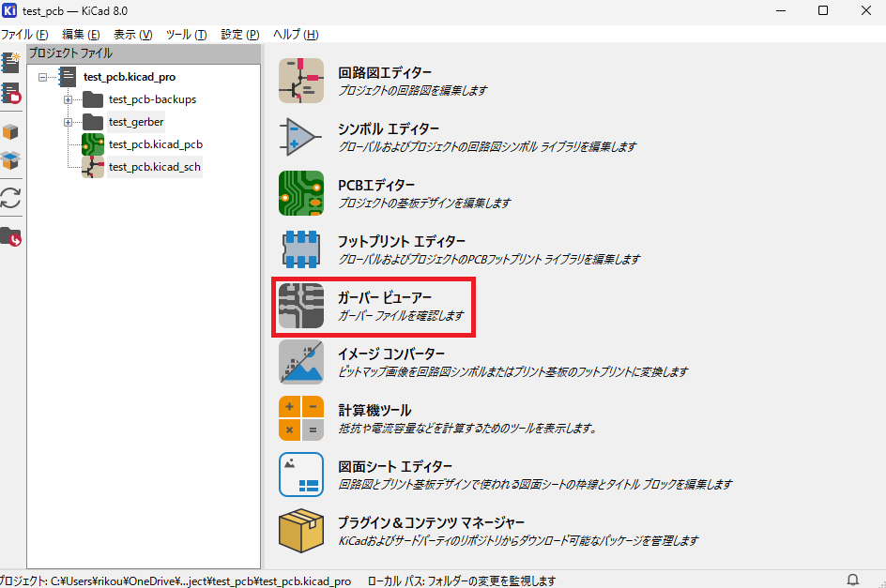This screenshot has height=588, width=886.
Task: Click the 図面シート エディター title text
Action: click(395, 467)
